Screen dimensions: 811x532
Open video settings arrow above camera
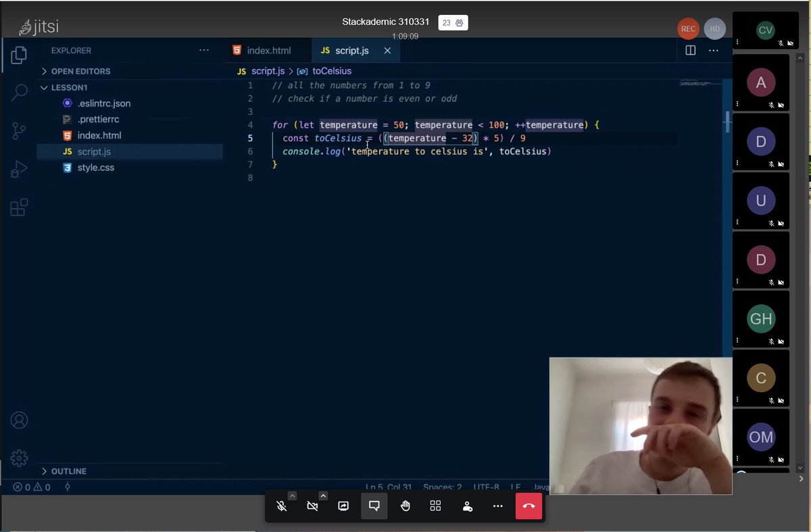click(323, 495)
